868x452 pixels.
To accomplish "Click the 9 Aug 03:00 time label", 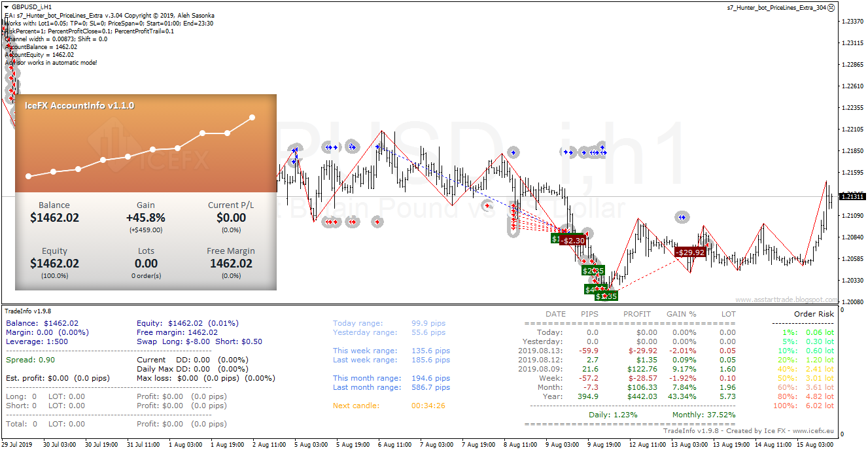I will coord(562,445).
